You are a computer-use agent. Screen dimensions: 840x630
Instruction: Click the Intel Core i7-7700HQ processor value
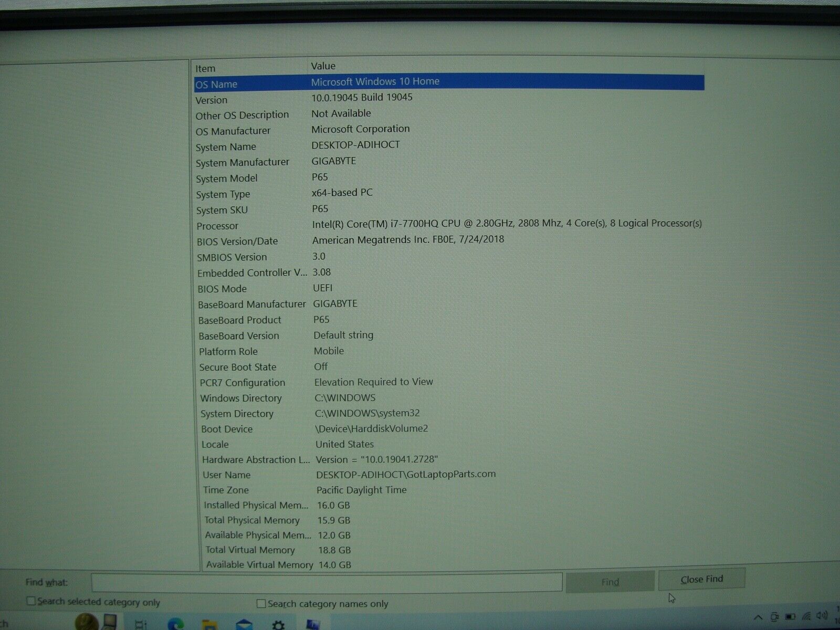pyautogui.click(x=507, y=224)
